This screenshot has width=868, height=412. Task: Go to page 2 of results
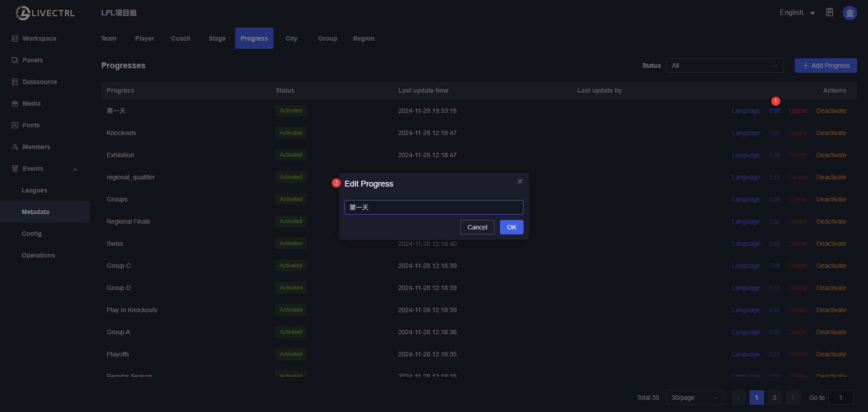774,398
